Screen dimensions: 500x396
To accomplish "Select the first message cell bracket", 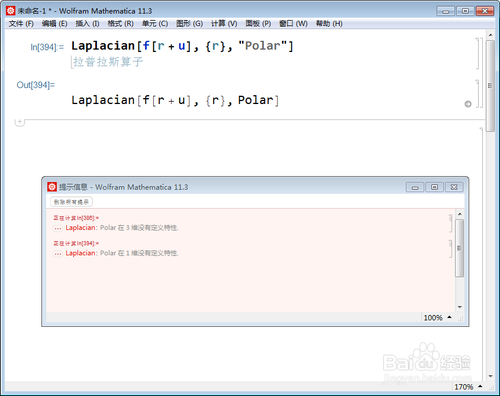I will pyautogui.click(x=450, y=223).
